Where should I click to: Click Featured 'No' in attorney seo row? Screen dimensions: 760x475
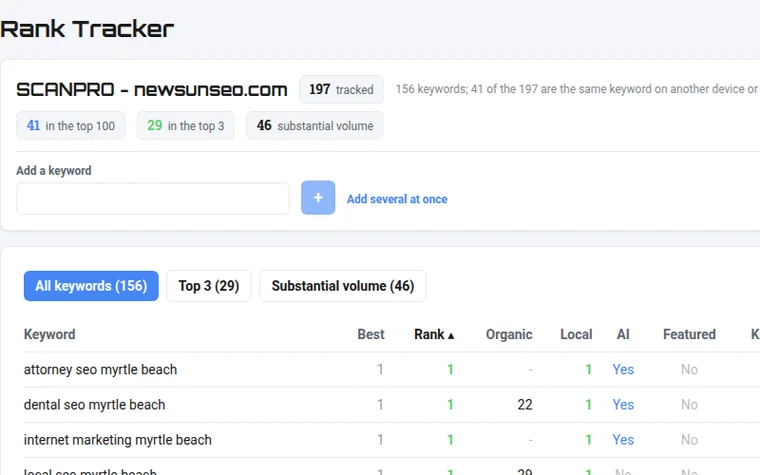[689, 369]
